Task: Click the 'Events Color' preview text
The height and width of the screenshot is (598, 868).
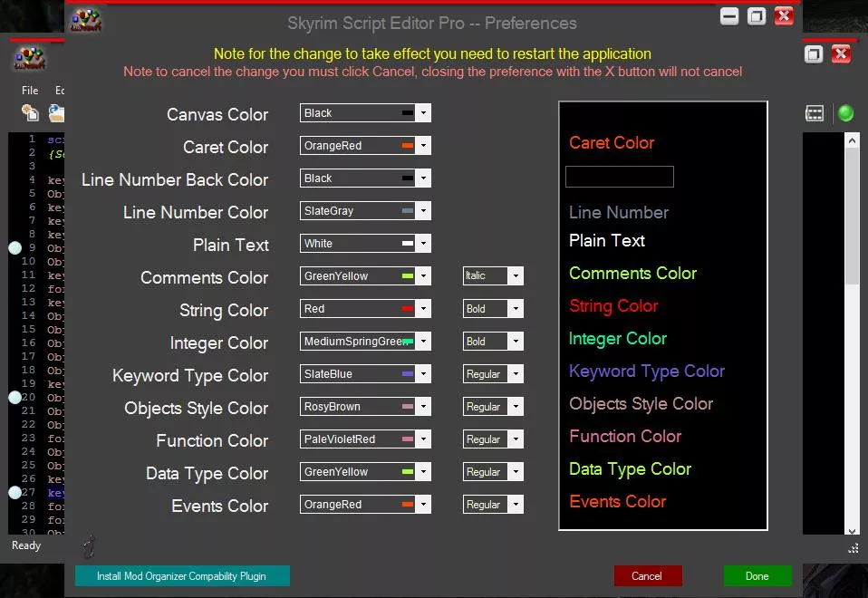Action: (618, 502)
